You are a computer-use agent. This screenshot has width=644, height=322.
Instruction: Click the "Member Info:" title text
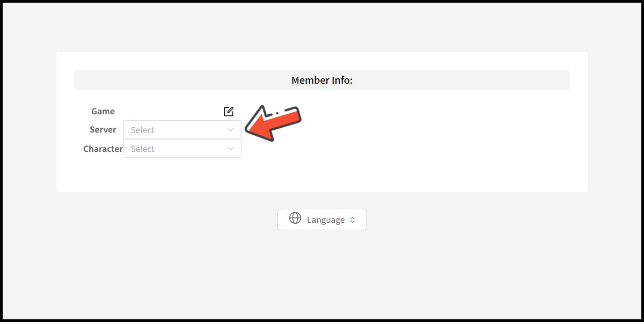pyautogui.click(x=322, y=80)
